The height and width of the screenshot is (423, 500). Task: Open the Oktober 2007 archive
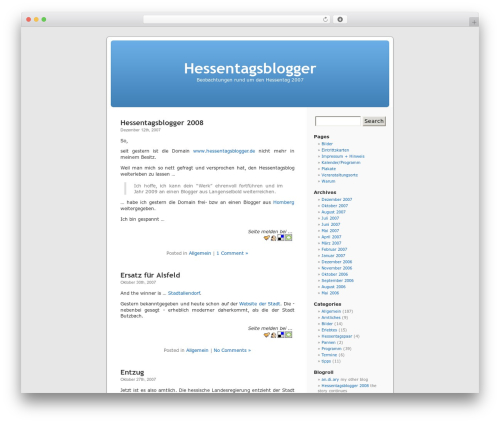(334, 206)
